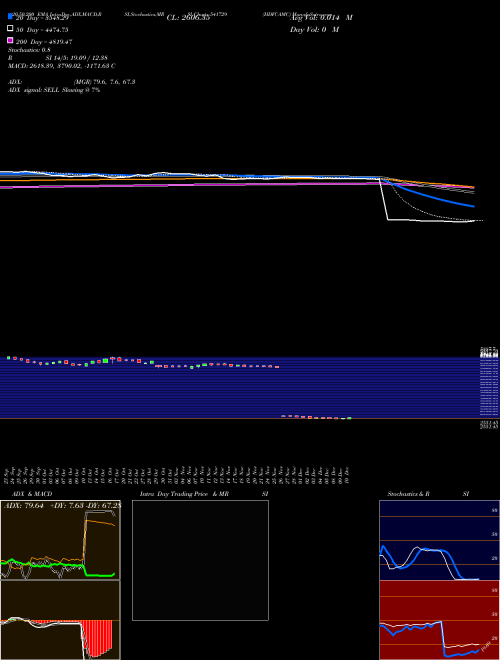The height and width of the screenshot is (660, 500).
Task: Open the empty intraday trading price panel
Action: tap(200, 560)
